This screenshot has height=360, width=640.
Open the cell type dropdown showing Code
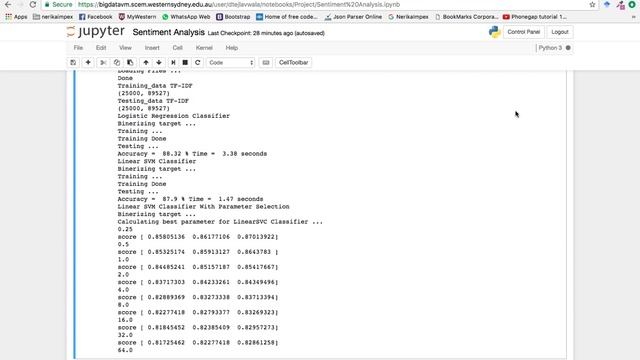(231, 62)
